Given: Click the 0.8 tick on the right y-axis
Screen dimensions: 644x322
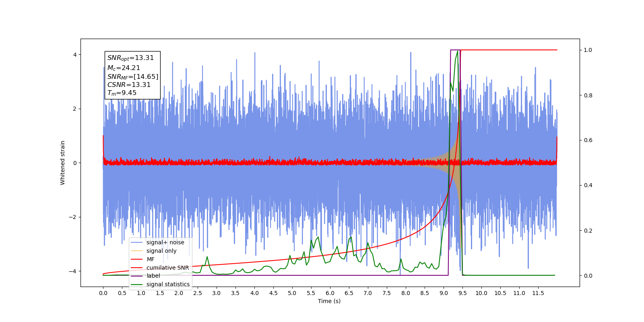Looking at the screenshot, I should tap(588, 95).
